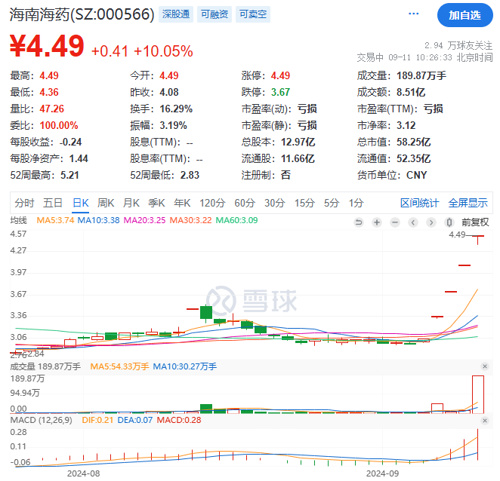Click the chart reset/undo icon
This screenshot has height=481, width=500.
pos(359,222)
